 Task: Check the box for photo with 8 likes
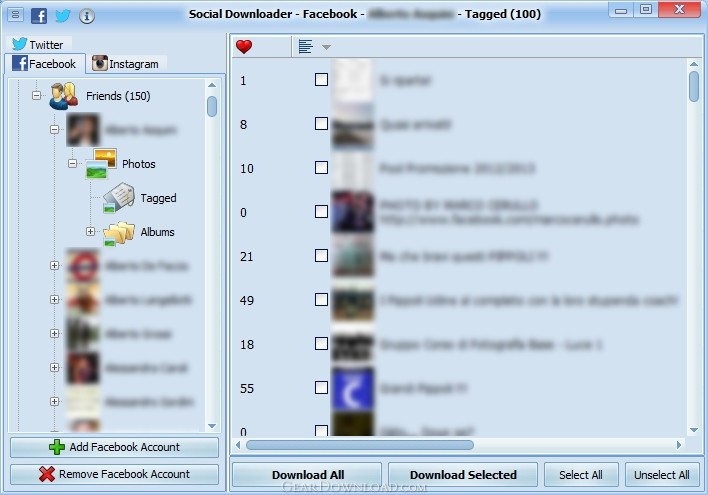tap(321, 124)
